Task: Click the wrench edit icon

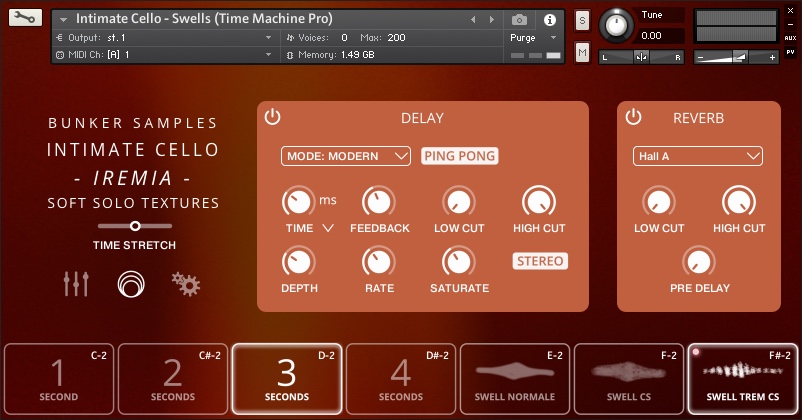Action: coord(24,18)
